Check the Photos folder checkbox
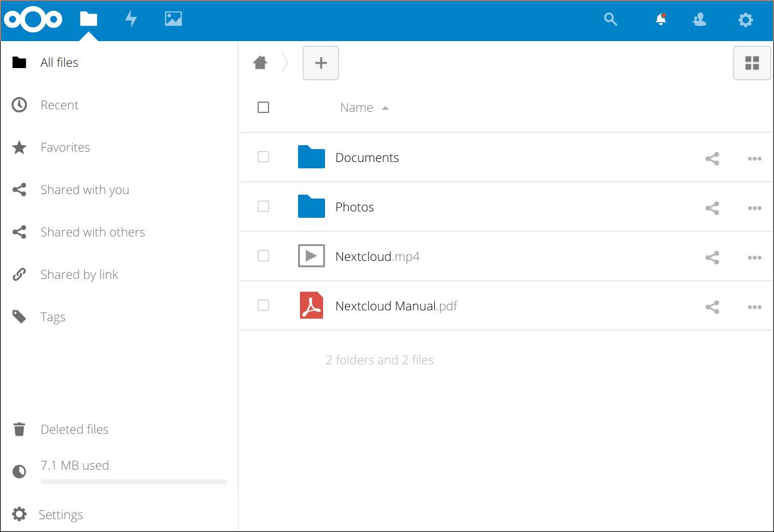Screen dimensions: 774x532 tap(263, 206)
